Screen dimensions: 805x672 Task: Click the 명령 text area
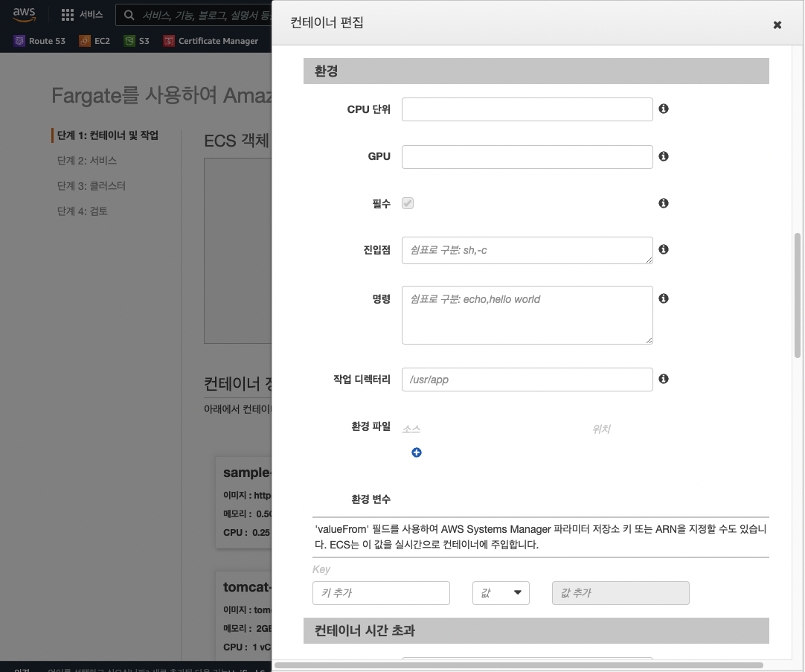point(527,316)
